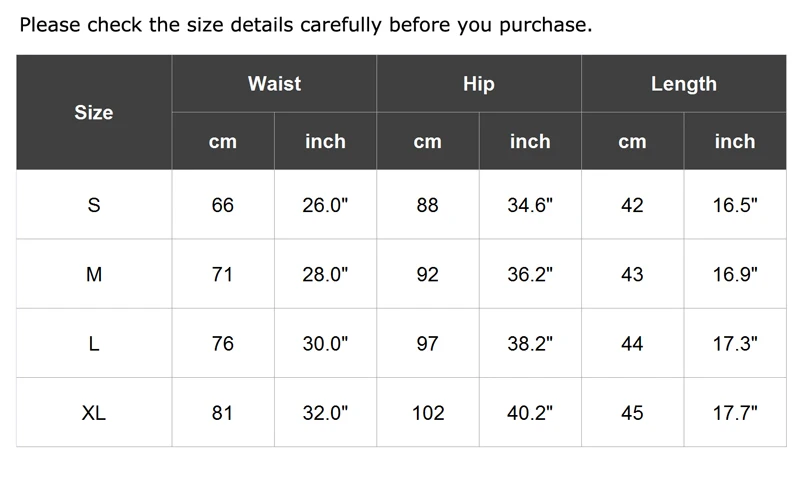The image size is (800, 479).
Task: Select the Hip header cell
Action: click(x=479, y=84)
